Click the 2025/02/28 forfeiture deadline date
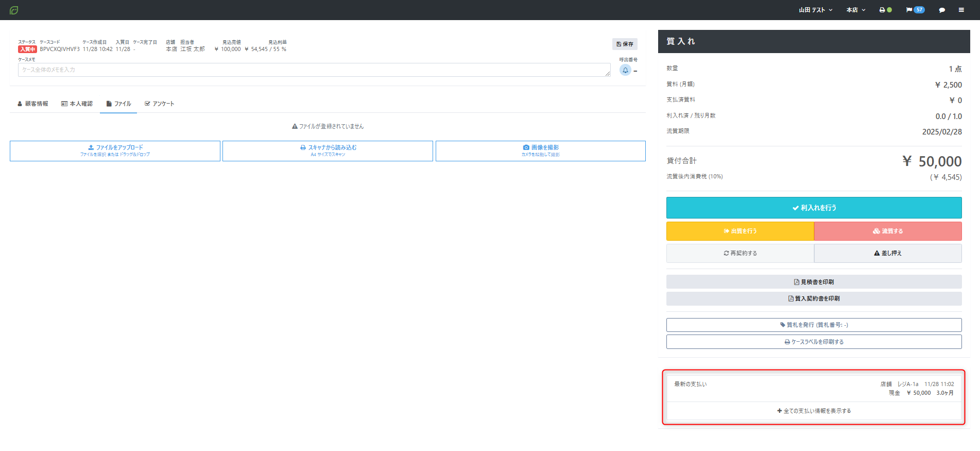This screenshot has height=451, width=980. [942, 132]
